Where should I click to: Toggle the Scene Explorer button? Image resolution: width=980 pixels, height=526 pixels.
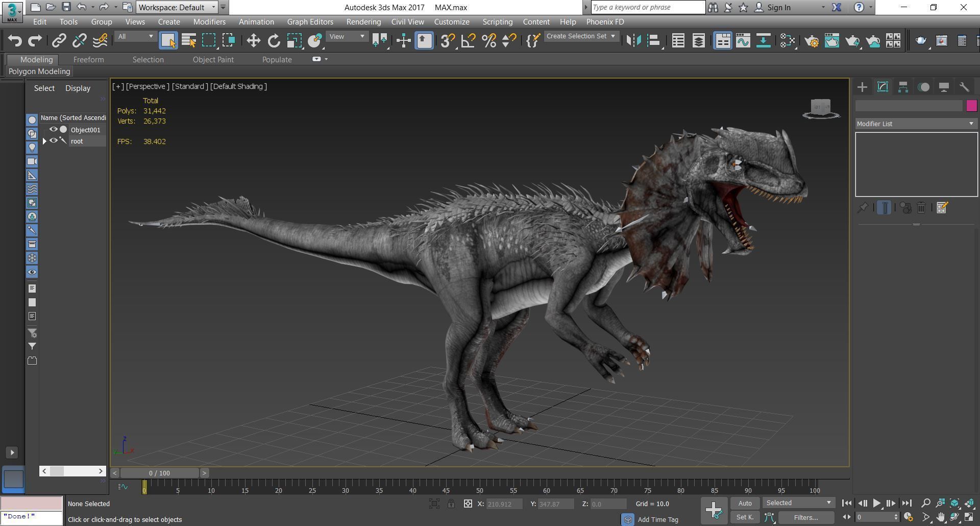678,40
